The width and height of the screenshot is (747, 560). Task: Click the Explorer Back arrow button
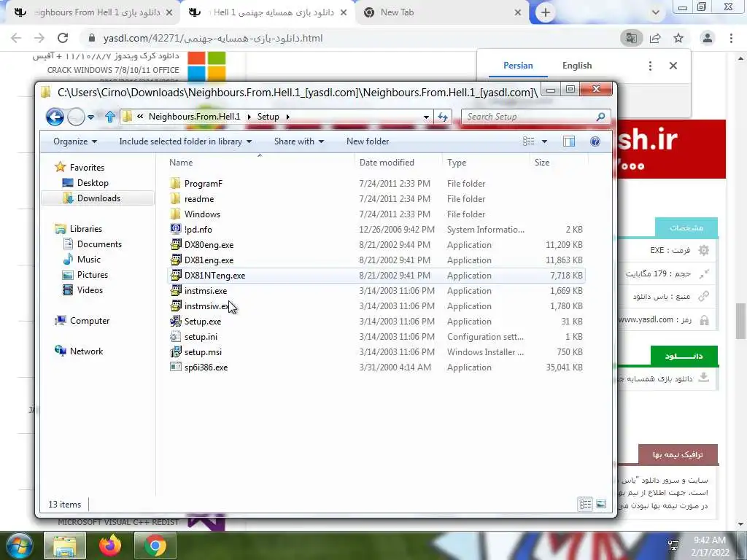(55, 117)
